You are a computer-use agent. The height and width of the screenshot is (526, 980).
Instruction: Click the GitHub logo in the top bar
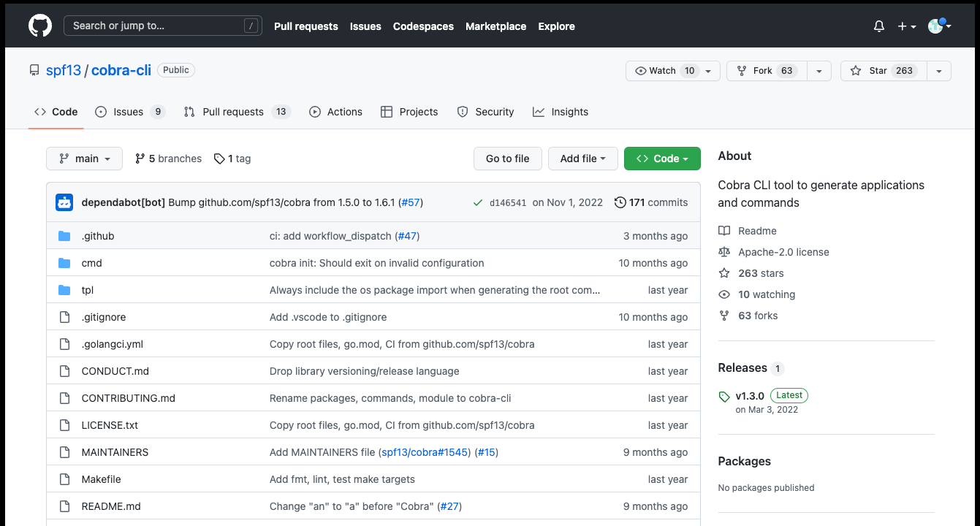tap(39, 25)
